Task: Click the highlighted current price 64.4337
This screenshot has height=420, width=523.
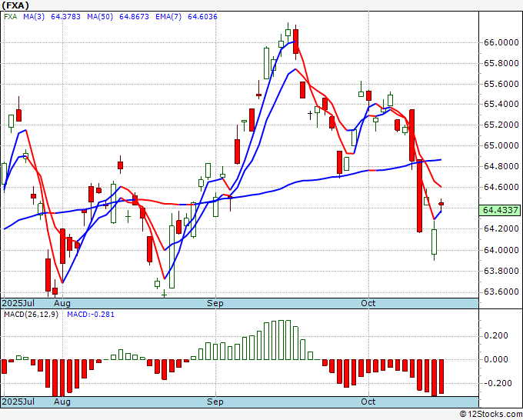Action: point(501,210)
